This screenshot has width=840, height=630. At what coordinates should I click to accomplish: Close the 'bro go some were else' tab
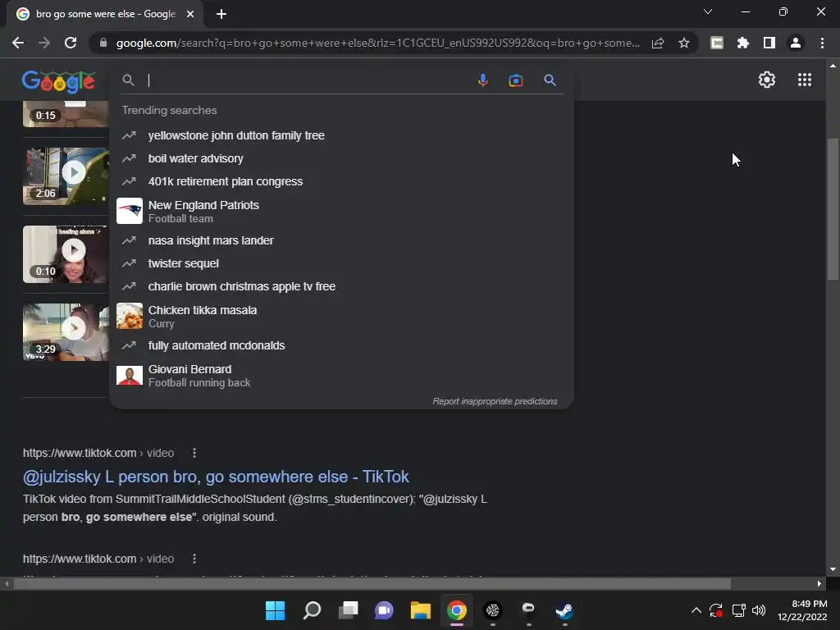[190, 14]
